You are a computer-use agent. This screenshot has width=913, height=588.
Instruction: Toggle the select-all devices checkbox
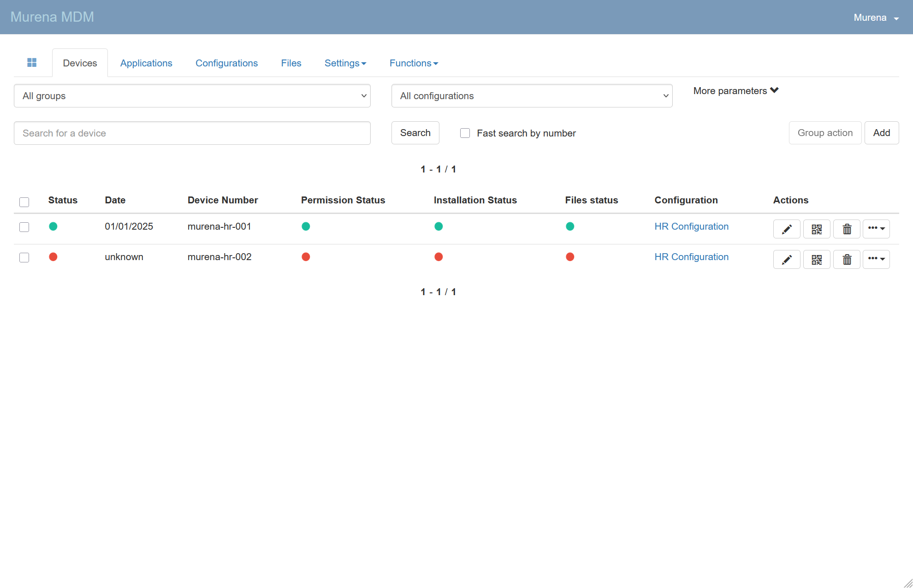click(x=24, y=202)
